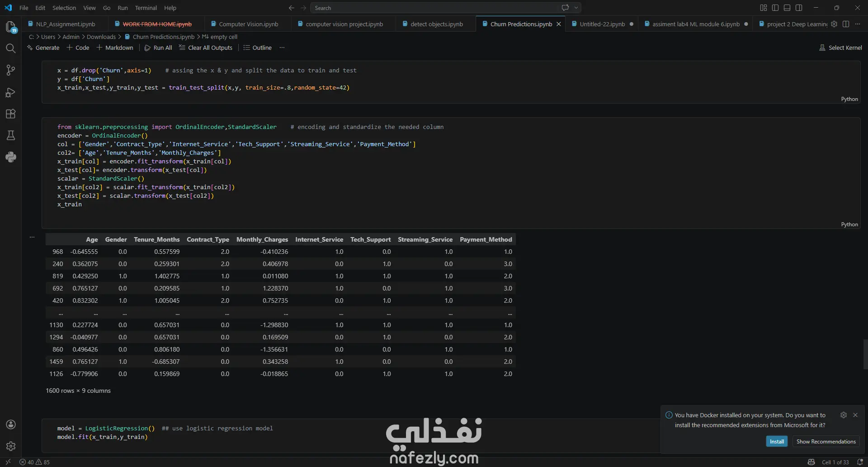
Task: Click Show Recommendations in Docker notification
Action: [826, 442]
